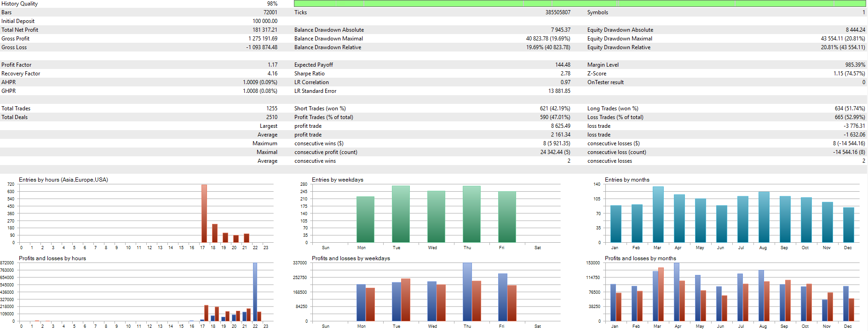Click the blue Thu profit bar in weekdays chart

[x=467, y=291]
